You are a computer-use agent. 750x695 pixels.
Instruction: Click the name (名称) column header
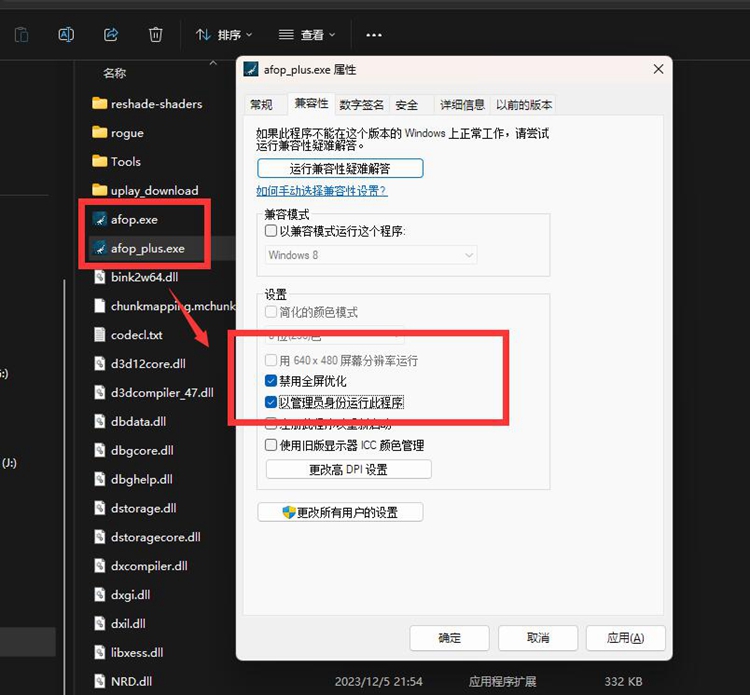pyautogui.click(x=115, y=73)
